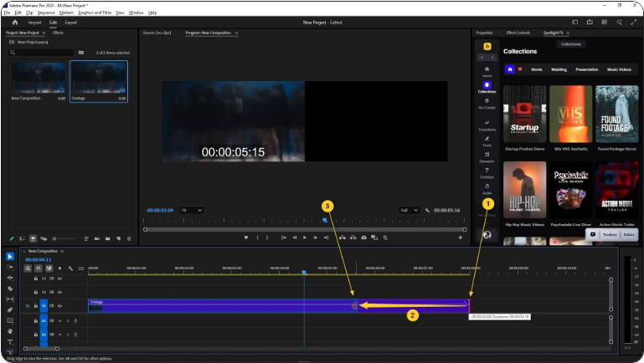644x363 pixels.
Task: Select the Type tool
Action: coord(10,342)
